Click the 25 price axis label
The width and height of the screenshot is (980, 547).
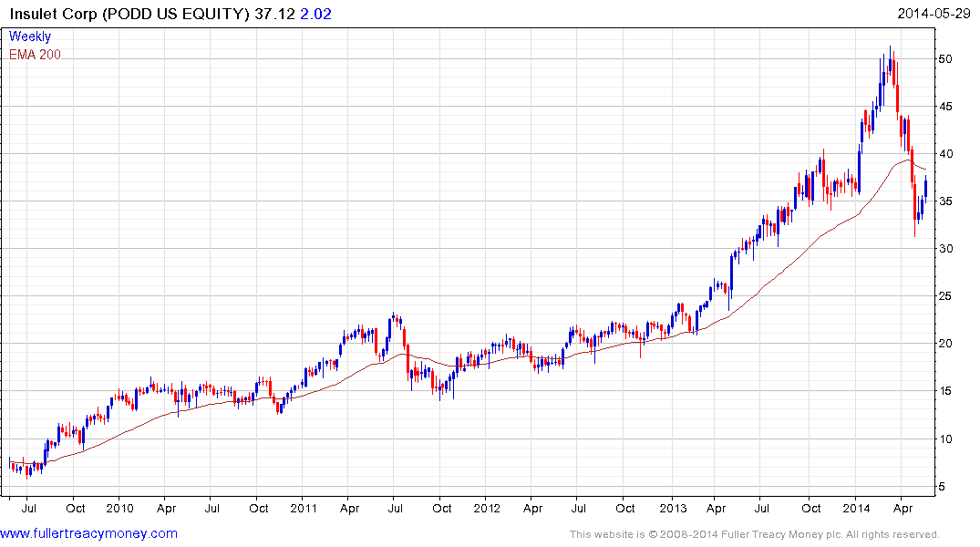pyautogui.click(x=945, y=296)
